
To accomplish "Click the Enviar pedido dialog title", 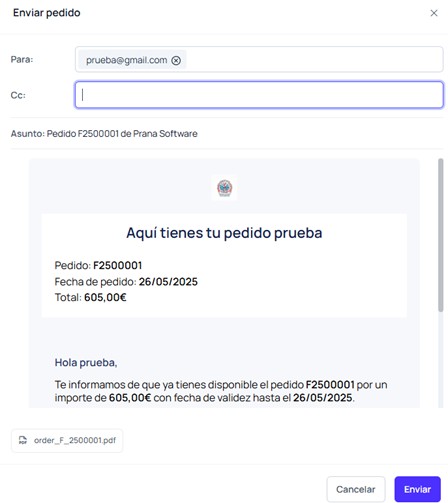I will (47, 13).
